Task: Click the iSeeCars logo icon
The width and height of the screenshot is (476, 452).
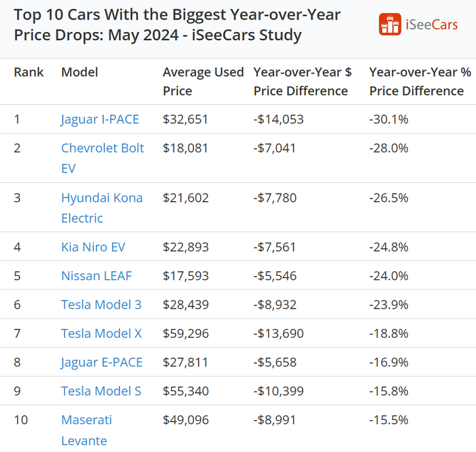Action: [x=390, y=24]
